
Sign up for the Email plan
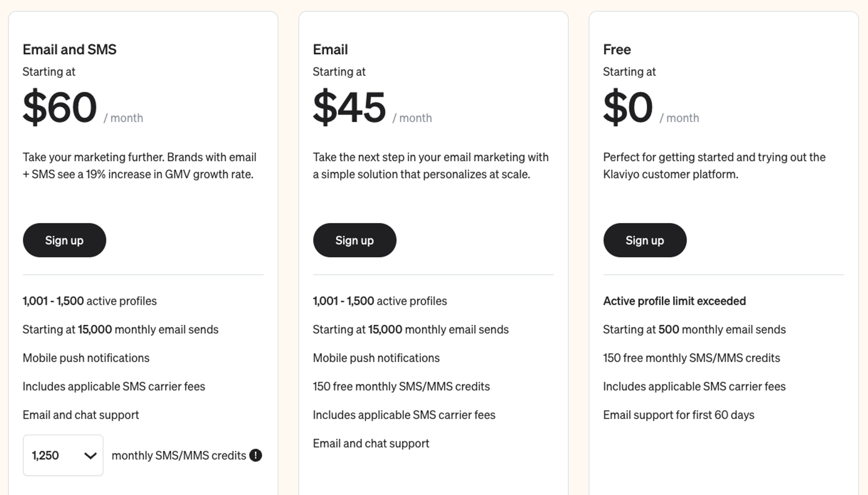[x=354, y=240]
